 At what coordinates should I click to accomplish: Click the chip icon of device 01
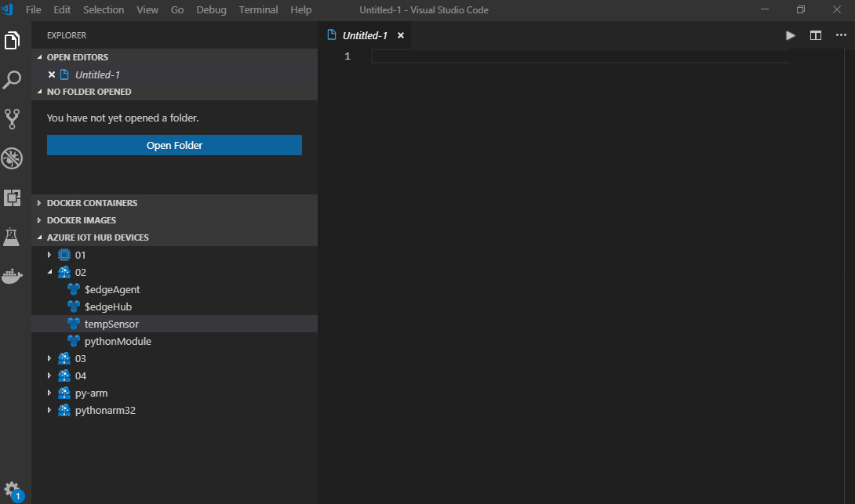point(64,255)
